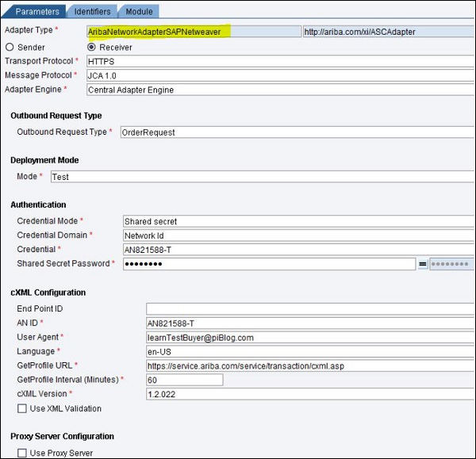
Task: Open the Module tab
Action: pos(139,12)
